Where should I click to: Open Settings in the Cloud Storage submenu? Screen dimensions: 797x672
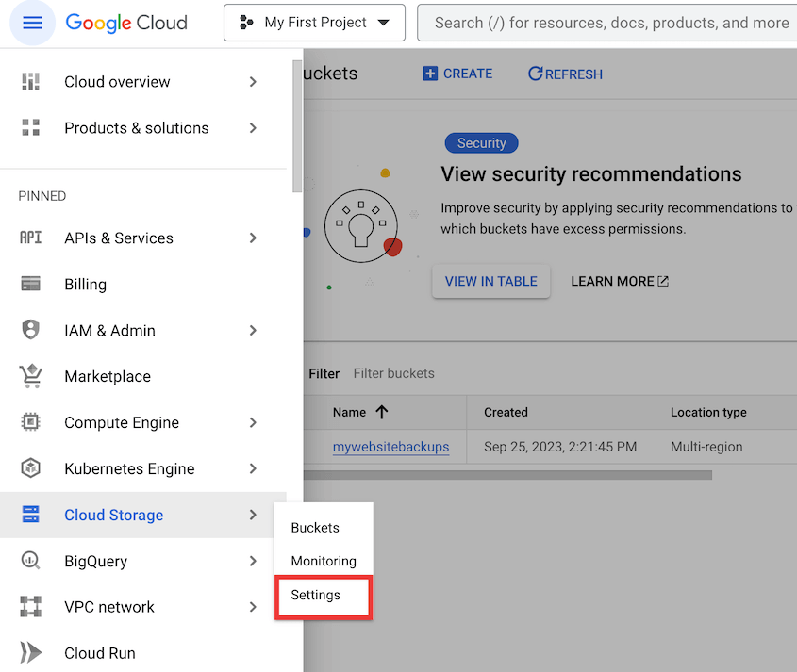point(324,596)
